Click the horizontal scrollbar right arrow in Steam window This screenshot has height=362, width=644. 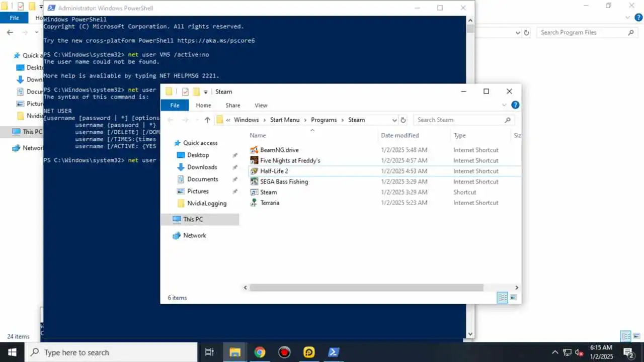pos(517,288)
